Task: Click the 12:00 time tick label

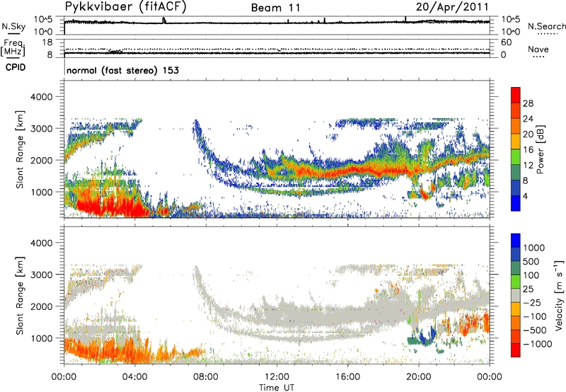Action: pyautogui.click(x=277, y=377)
